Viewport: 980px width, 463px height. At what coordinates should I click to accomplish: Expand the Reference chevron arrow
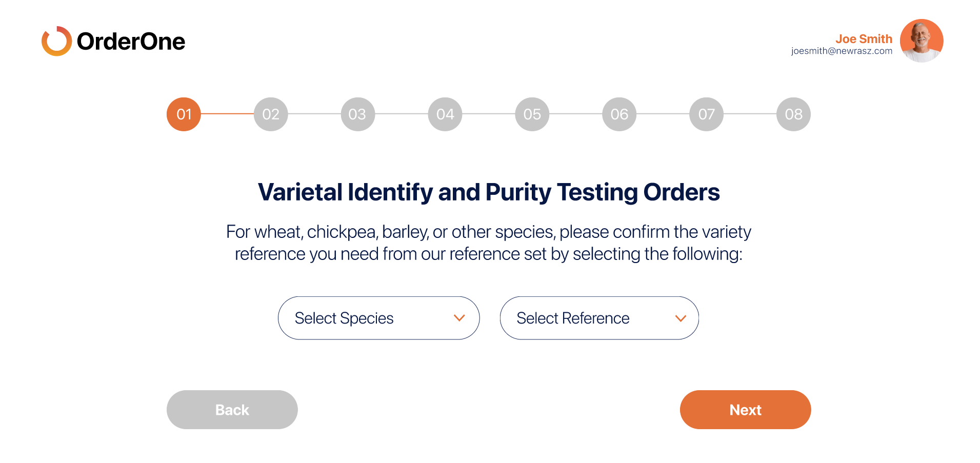click(x=681, y=318)
